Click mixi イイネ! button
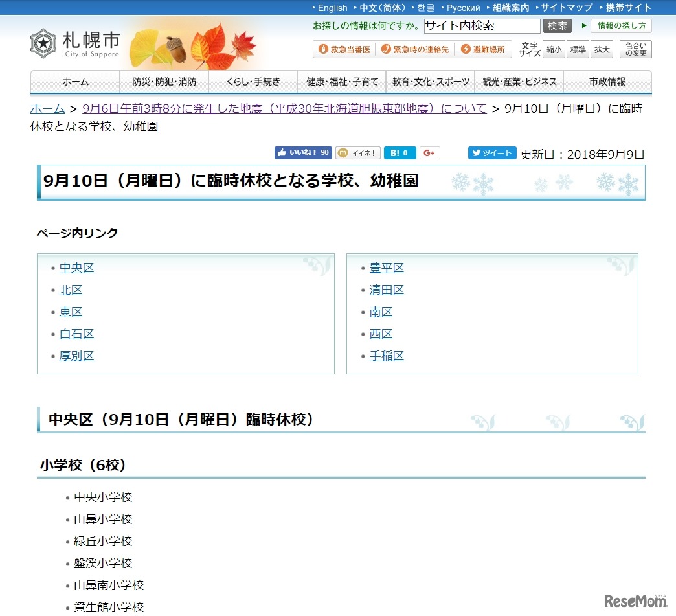Screen dimensions: 676x616 point(358,153)
